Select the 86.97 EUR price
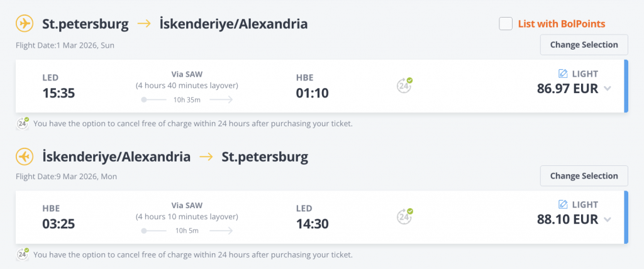The width and height of the screenshot is (644, 269). (568, 88)
